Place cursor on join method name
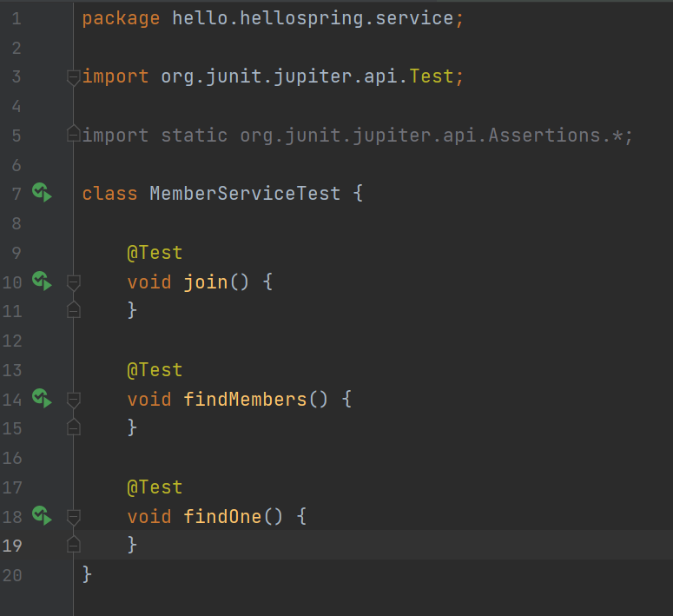The image size is (673, 616). click(x=206, y=282)
